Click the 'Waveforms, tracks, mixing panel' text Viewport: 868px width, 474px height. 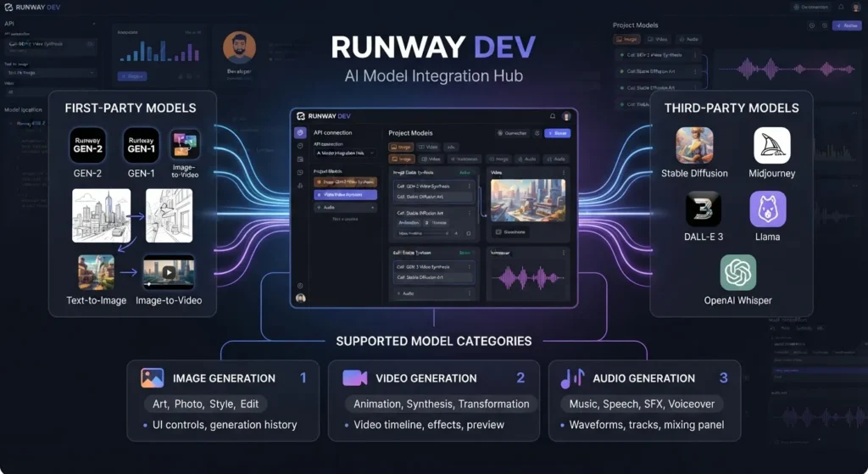pos(647,425)
